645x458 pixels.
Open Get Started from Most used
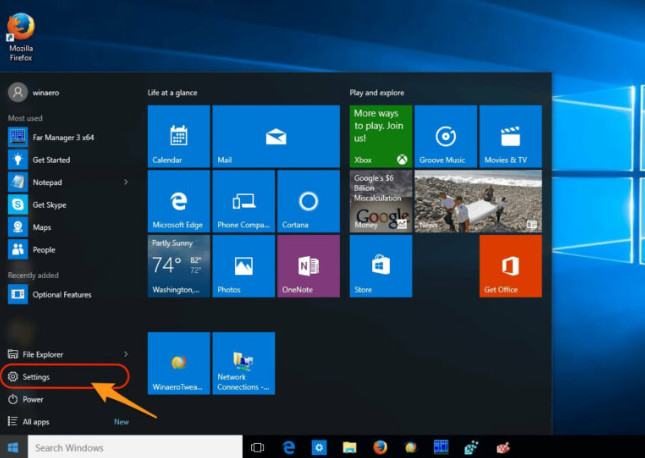[68, 160]
